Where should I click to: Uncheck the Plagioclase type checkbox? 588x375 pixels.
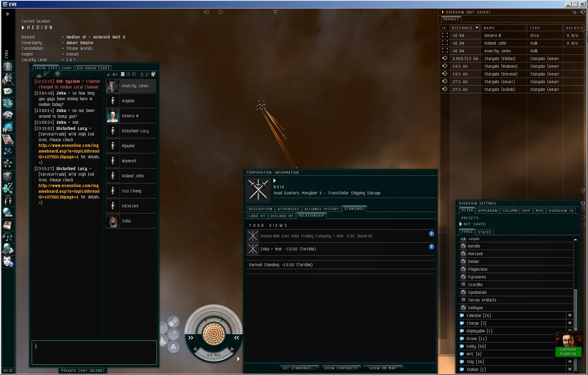463,269
